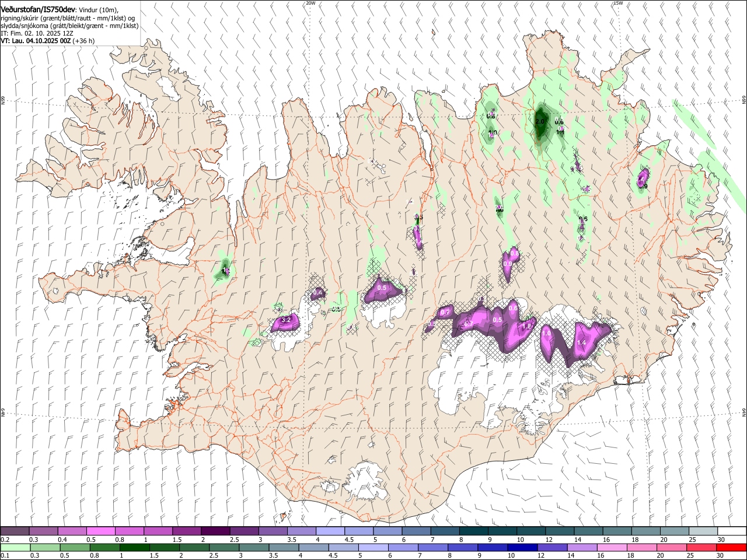Screen dimensions: 747x560
Task: Click the '20W' longitude label
Action: [x=311, y=3]
